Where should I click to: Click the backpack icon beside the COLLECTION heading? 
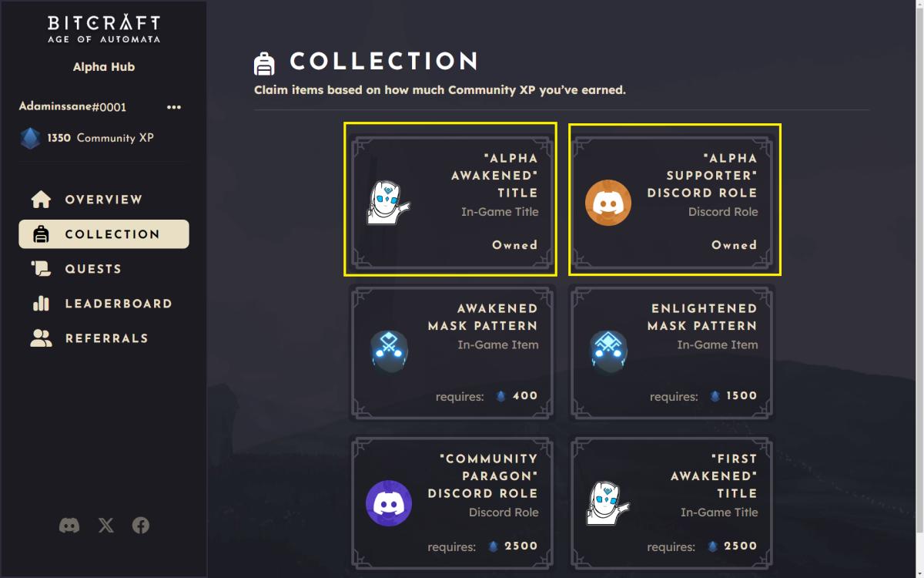[265, 62]
